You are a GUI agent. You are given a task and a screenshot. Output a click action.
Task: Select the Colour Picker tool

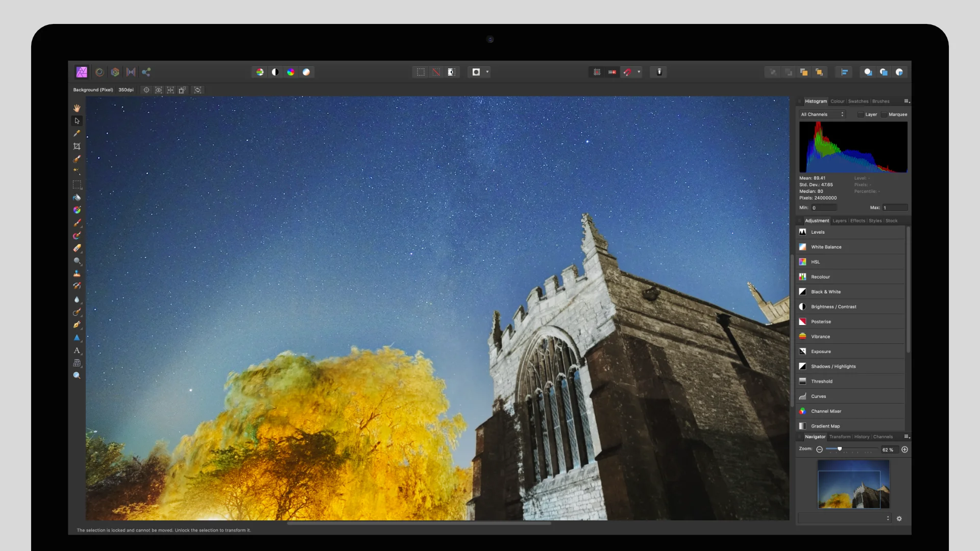pyautogui.click(x=77, y=134)
